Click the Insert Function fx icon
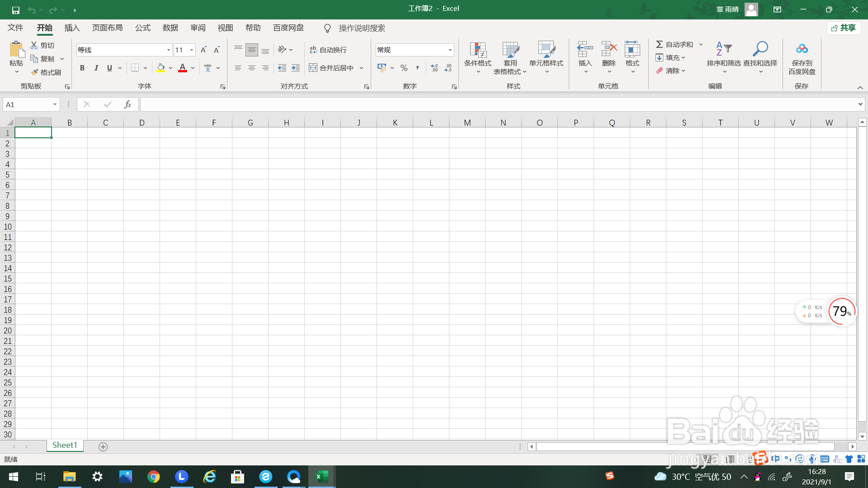The height and width of the screenshot is (488, 868). 127,104
